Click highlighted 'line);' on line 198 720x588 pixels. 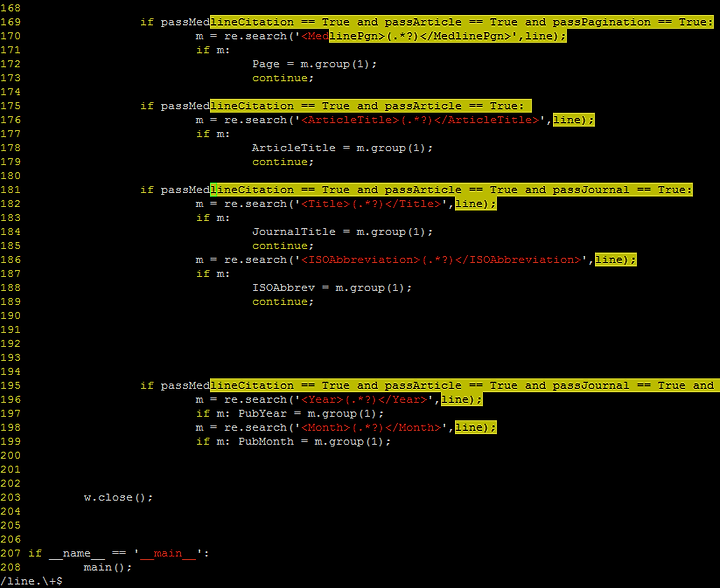(476, 428)
